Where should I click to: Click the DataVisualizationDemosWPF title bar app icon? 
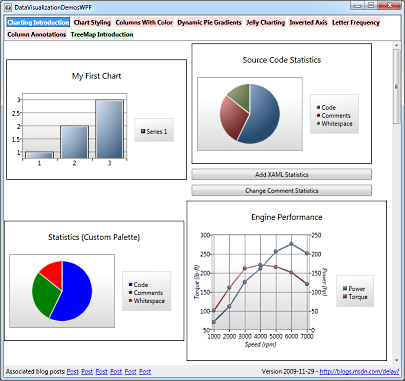(8, 7)
